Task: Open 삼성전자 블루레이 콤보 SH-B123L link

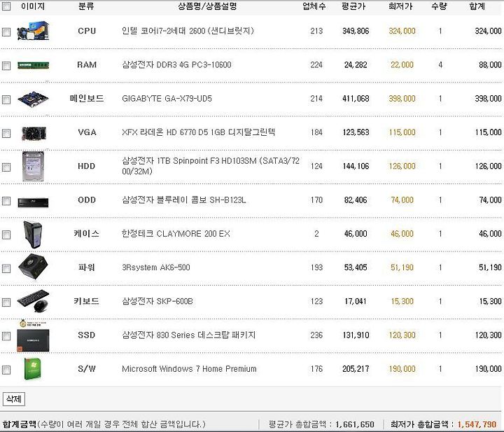Action: [x=184, y=200]
